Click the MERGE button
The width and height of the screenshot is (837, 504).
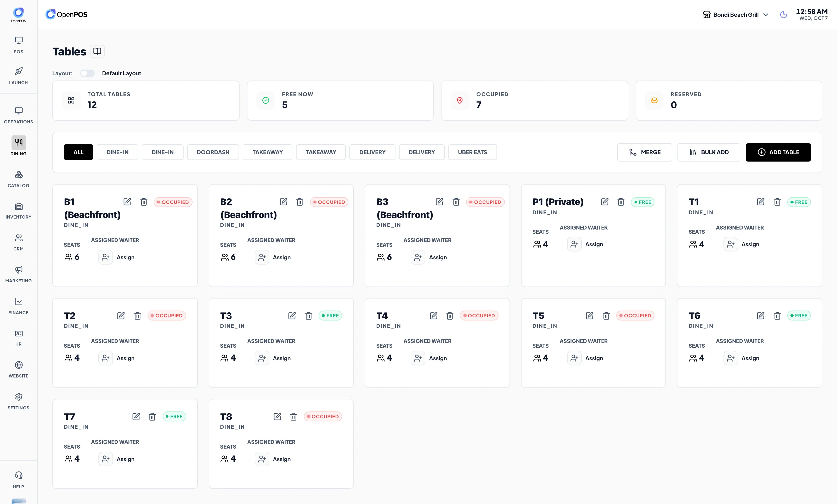point(644,152)
